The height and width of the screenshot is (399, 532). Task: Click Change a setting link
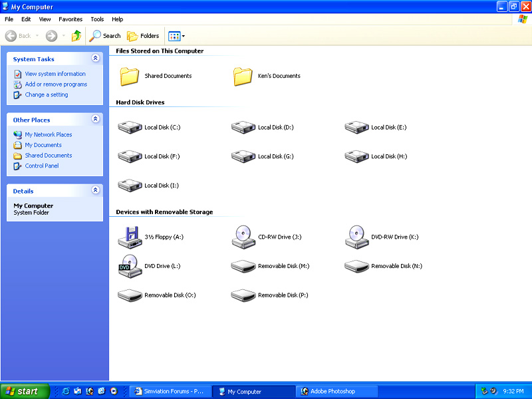click(47, 94)
